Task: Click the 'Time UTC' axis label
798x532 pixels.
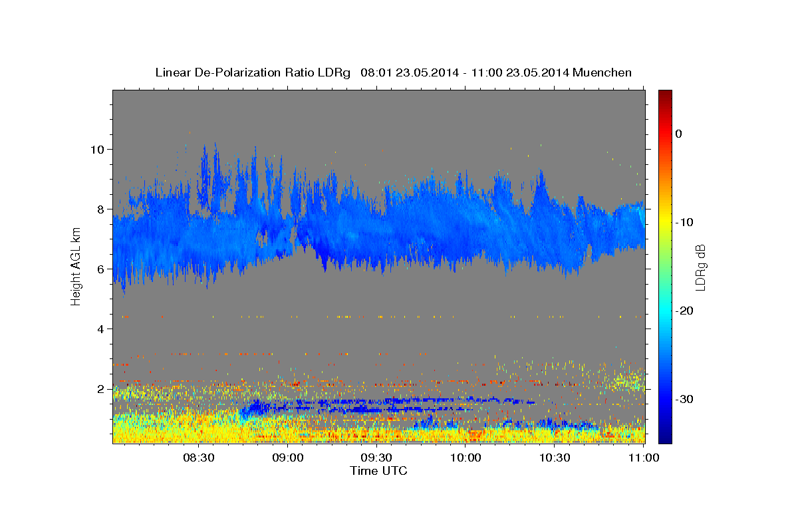Action: click(x=378, y=471)
